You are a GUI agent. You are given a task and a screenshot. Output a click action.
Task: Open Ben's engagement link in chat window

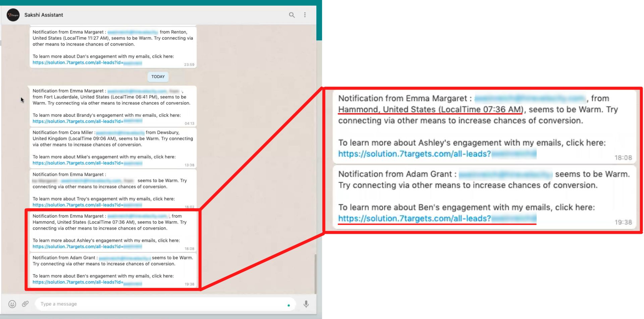(78, 282)
